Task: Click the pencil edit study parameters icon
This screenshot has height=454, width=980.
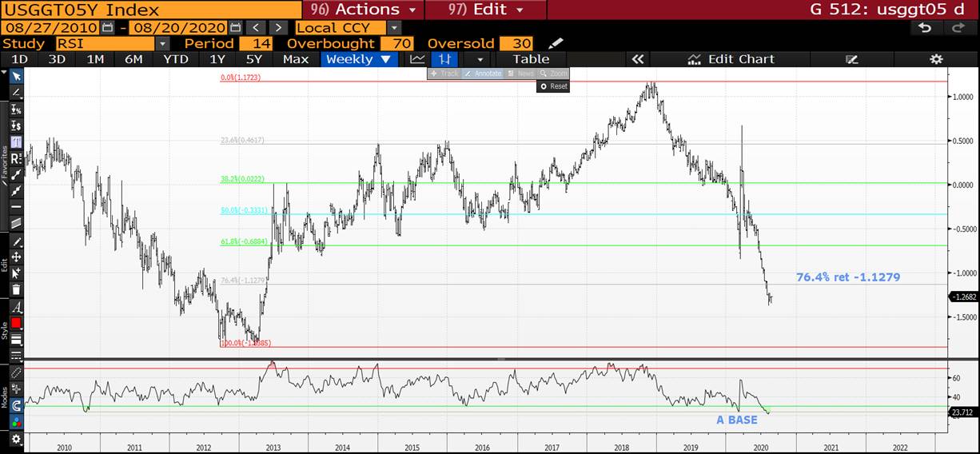Action: tap(556, 43)
